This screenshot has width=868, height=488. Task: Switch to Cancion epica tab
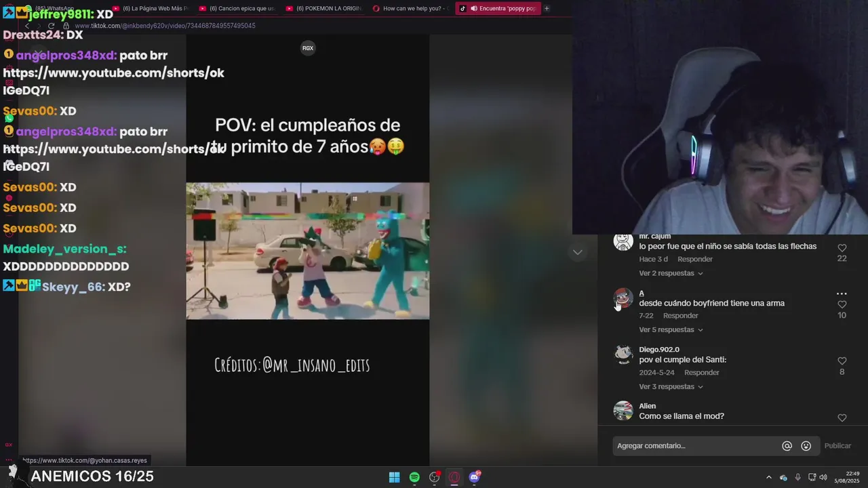237,8
